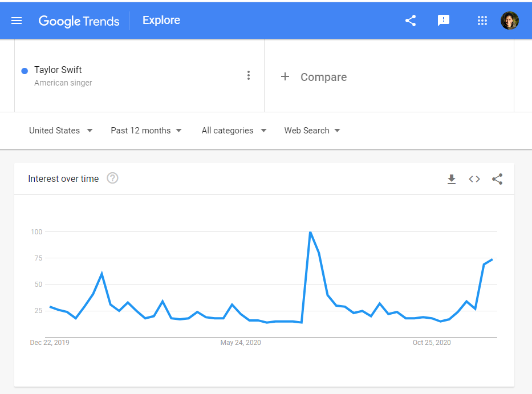Click the share icon in header
This screenshot has height=394, width=532.
(x=411, y=21)
